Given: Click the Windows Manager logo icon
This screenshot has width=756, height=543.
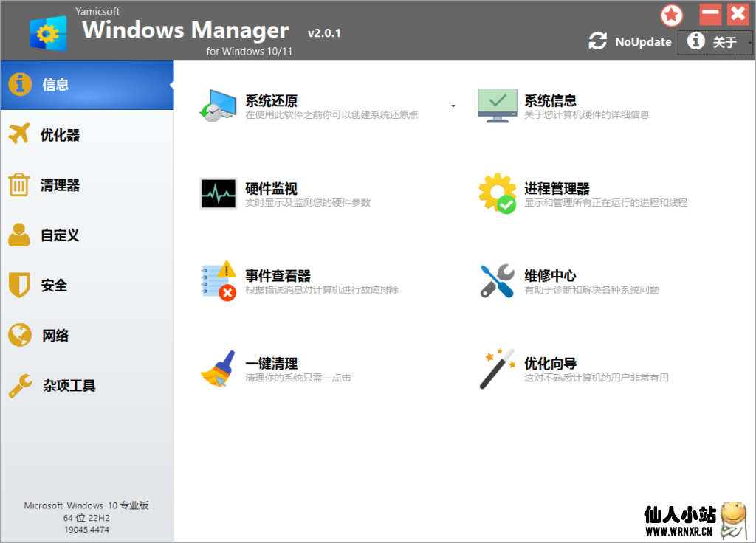Looking at the screenshot, I should pyautogui.click(x=48, y=34).
